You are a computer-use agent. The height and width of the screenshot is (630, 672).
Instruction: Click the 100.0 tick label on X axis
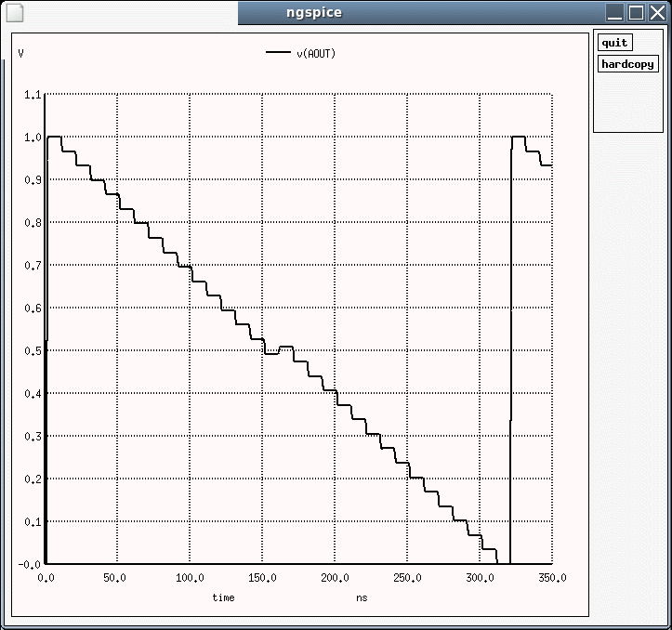point(190,577)
